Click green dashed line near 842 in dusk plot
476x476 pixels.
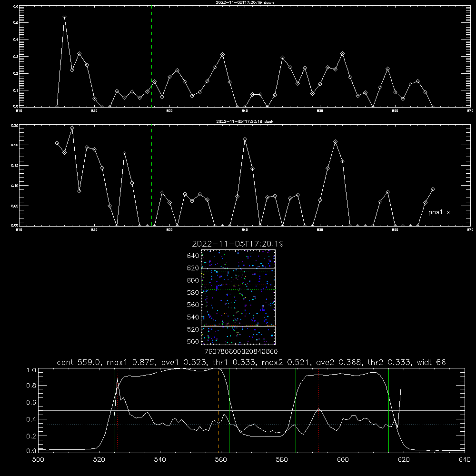click(263, 176)
